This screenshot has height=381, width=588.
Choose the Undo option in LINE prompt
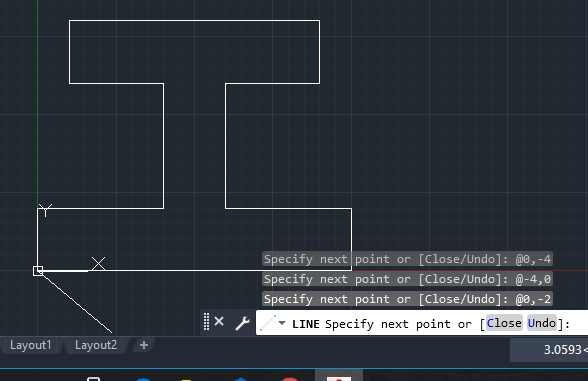(542, 323)
